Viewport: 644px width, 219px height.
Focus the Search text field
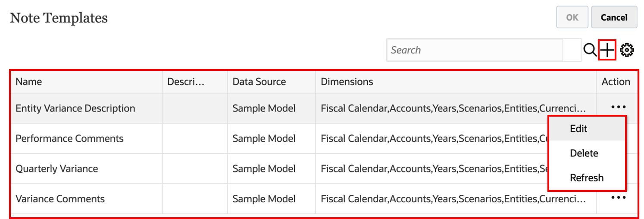(x=474, y=50)
